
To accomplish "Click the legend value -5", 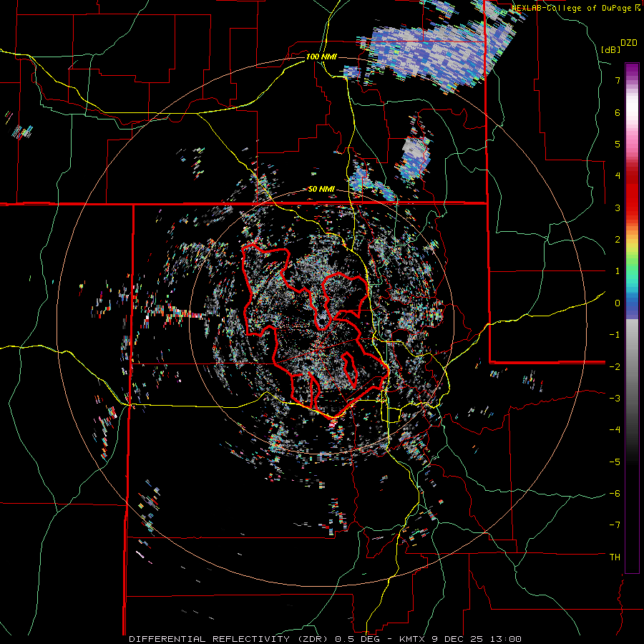I will pos(615,462).
